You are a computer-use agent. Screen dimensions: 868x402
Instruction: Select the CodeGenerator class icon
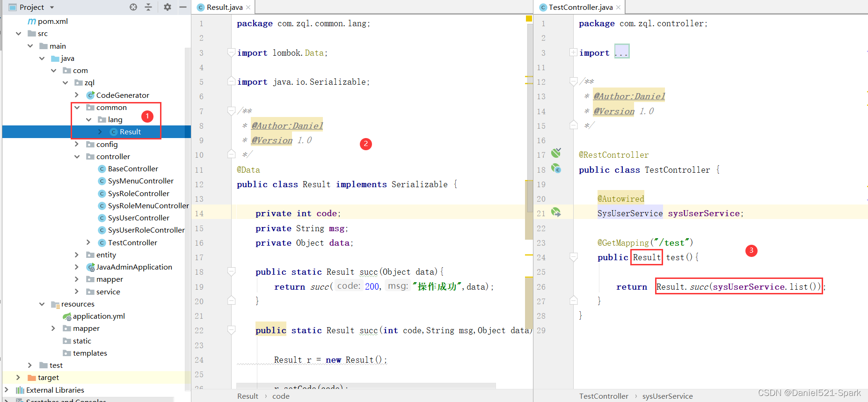click(x=91, y=95)
